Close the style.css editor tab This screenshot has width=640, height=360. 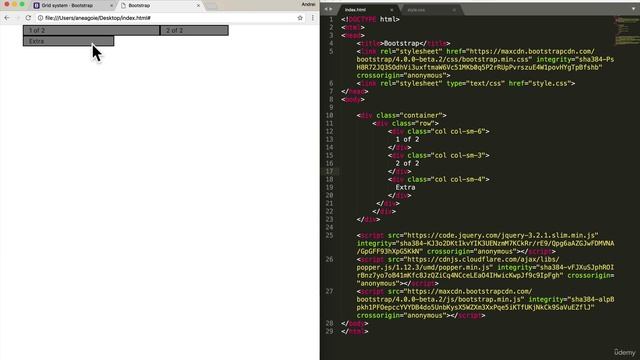coord(453,10)
